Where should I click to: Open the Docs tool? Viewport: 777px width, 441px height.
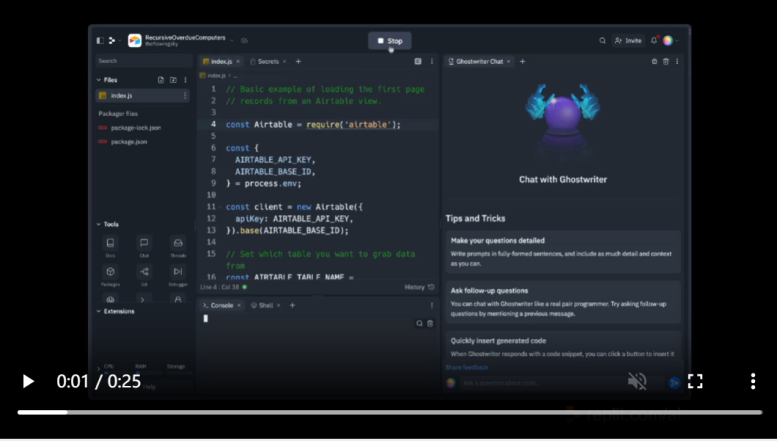click(x=111, y=246)
